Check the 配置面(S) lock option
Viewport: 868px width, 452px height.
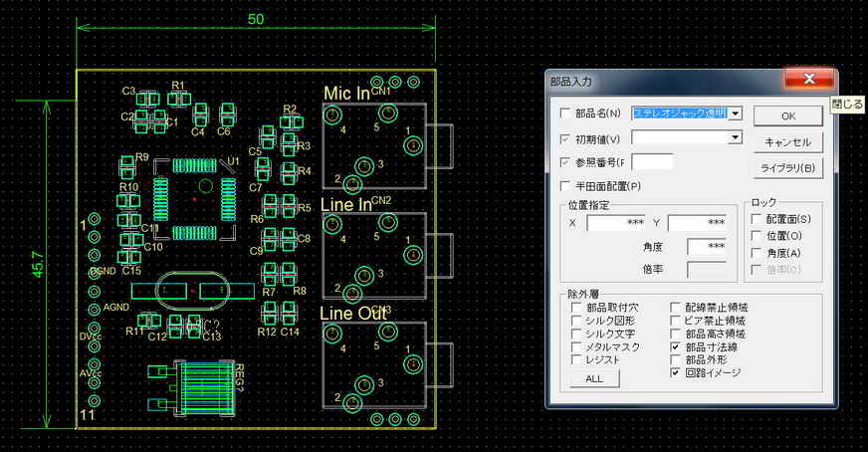pos(757,218)
